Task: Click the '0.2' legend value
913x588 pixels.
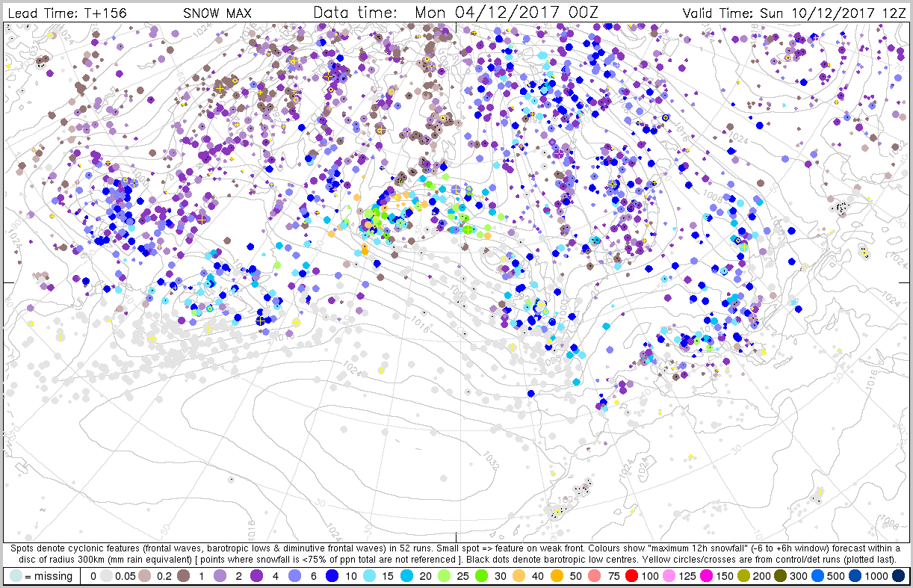Action: (x=164, y=576)
